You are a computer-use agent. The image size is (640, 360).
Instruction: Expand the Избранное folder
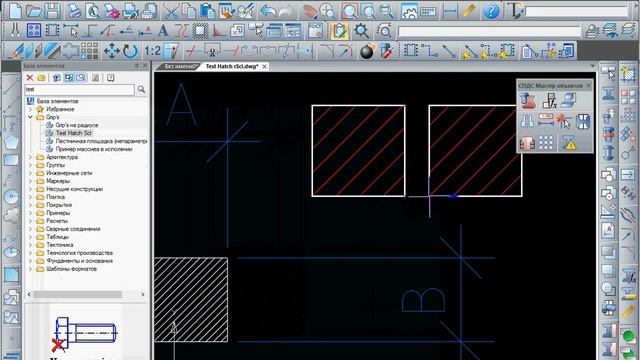pyautogui.click(x=30, y=109)
